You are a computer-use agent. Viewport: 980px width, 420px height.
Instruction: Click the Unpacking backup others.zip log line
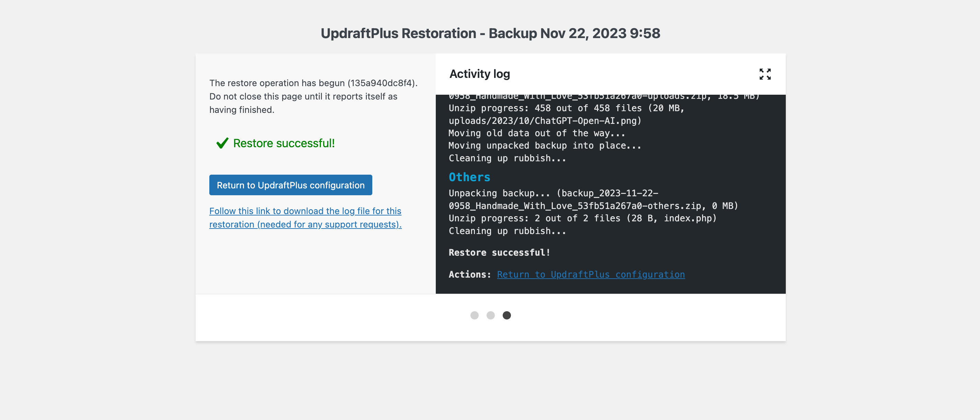(x=593, y=199)
